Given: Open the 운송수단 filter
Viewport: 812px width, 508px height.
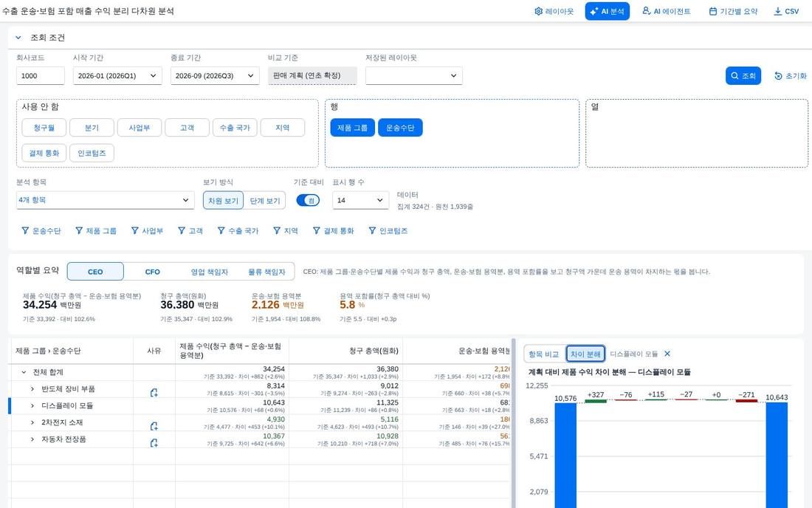Looking at the screenshot, I should click(x=41, y=231).
